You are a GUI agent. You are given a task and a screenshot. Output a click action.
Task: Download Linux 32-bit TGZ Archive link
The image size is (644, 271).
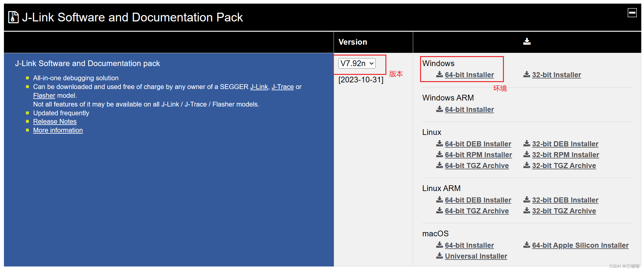click(x=564, y=166)
